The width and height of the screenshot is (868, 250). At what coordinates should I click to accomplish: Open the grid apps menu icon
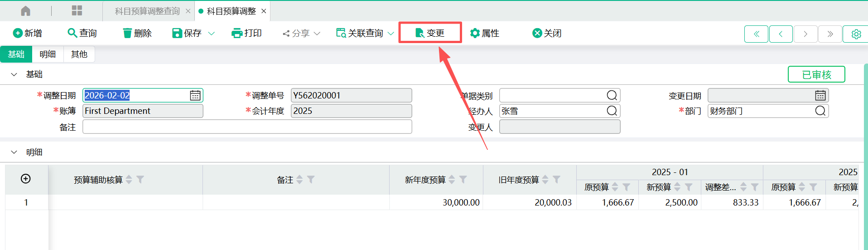click(77, 11)
